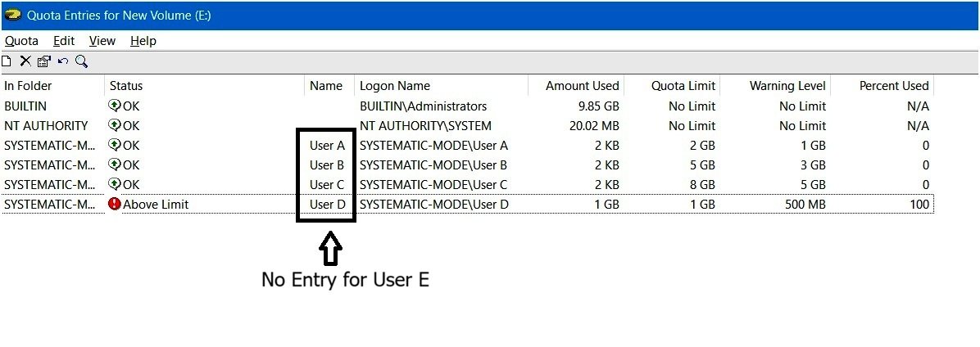Click the 5 GB quota limit for User B
980x347 pixels.
point(701,165)
